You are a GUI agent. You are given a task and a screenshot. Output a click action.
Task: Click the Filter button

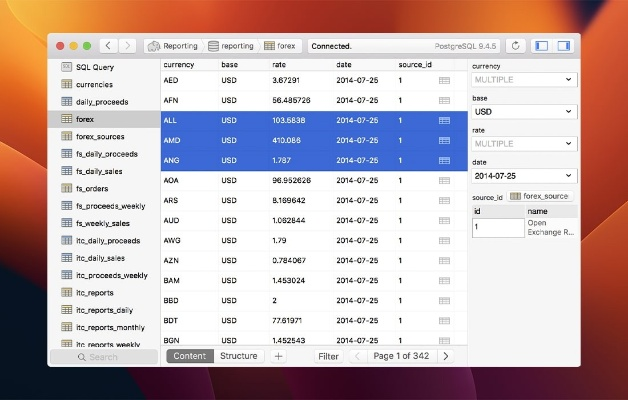pyautogui.click(x=328, y=356)
